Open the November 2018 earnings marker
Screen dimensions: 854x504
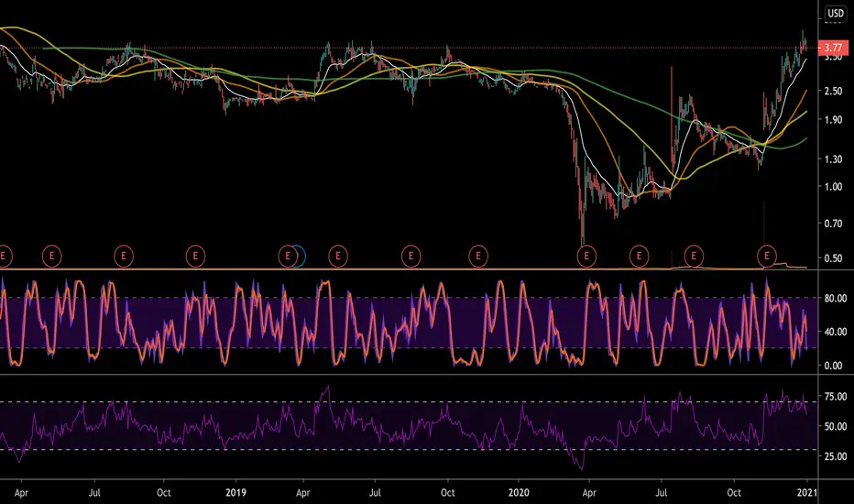(x=195, y=256)
